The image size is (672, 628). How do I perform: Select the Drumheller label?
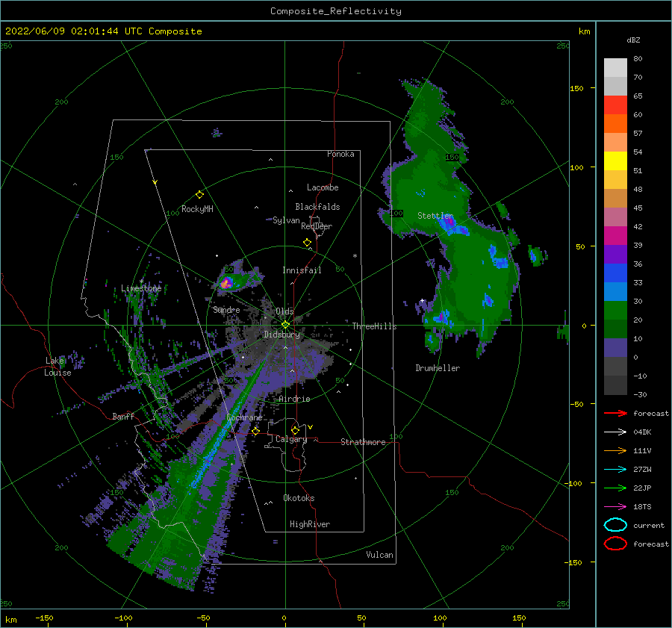click(x=438, y=368)
